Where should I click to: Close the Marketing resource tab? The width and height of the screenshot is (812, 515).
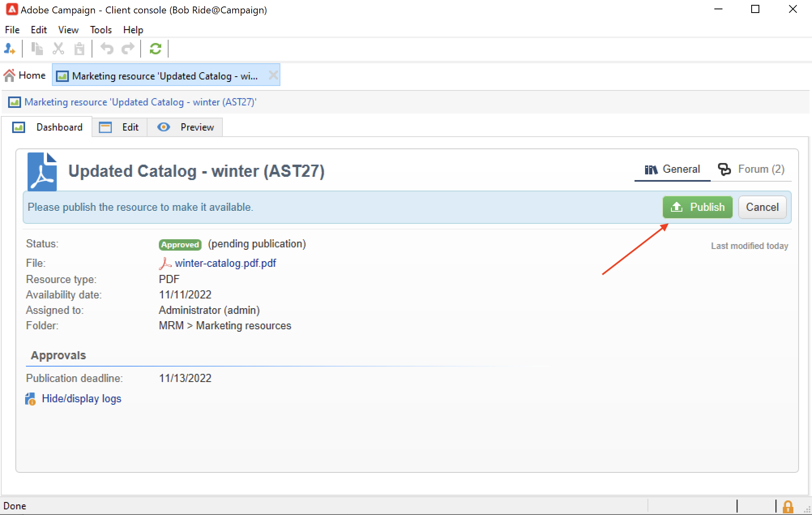(274, 75)
